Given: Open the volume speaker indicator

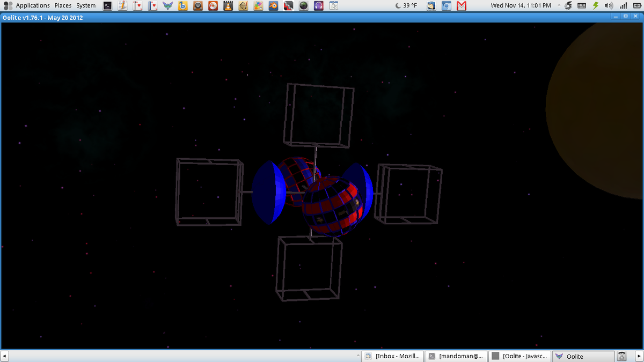Looking at the screenshot, I should click(x=609, y=6).
